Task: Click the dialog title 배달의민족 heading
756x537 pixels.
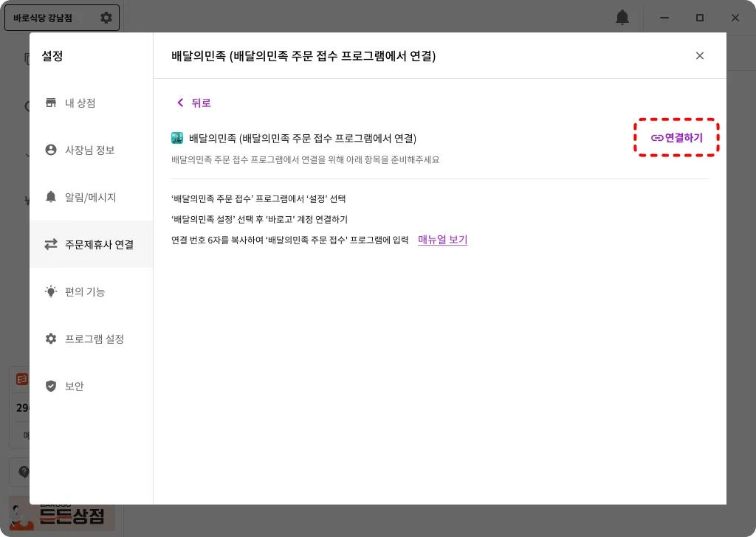Action: point(303,56)
